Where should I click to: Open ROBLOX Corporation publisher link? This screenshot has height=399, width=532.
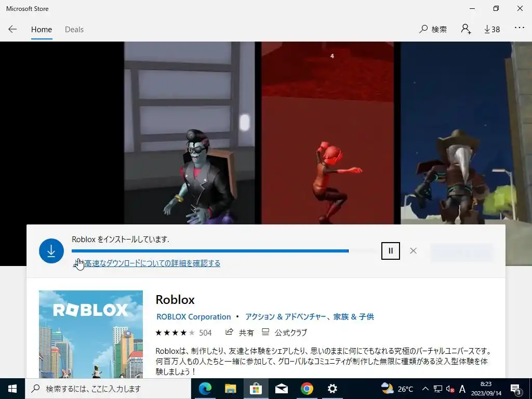pyautogui.click(x=193, y=317)
